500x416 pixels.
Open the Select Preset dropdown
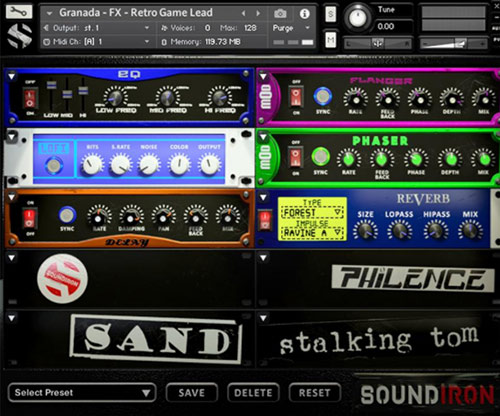pos(82,393)
